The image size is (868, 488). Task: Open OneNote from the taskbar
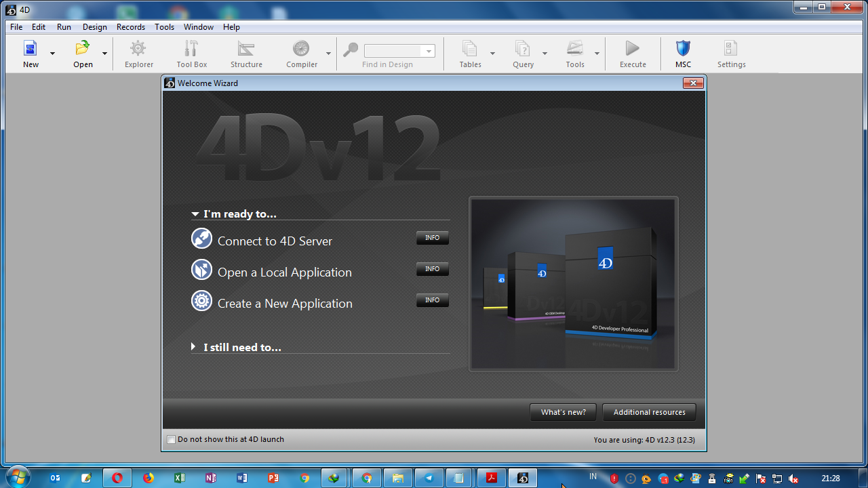coord(210,478)
